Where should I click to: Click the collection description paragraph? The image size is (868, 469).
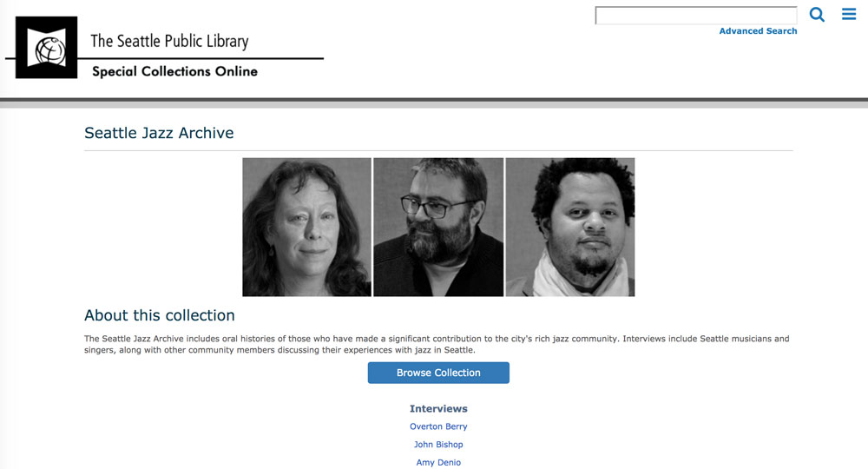(437, 344)
